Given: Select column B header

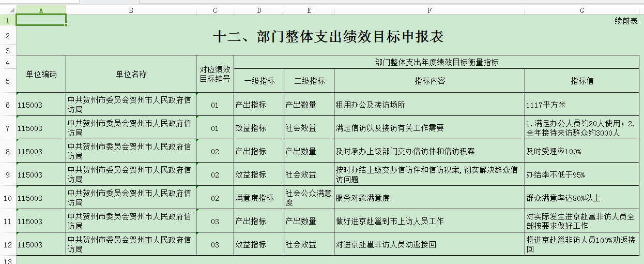Looking at the screenshot, I should click(x=131, y=10).
